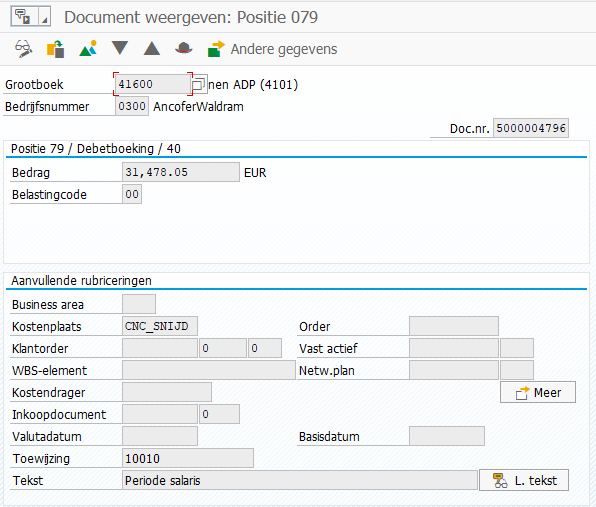Screen dimensions: 596x507
Task: Open the L. tekst long text button
Action: pos(524,480)
